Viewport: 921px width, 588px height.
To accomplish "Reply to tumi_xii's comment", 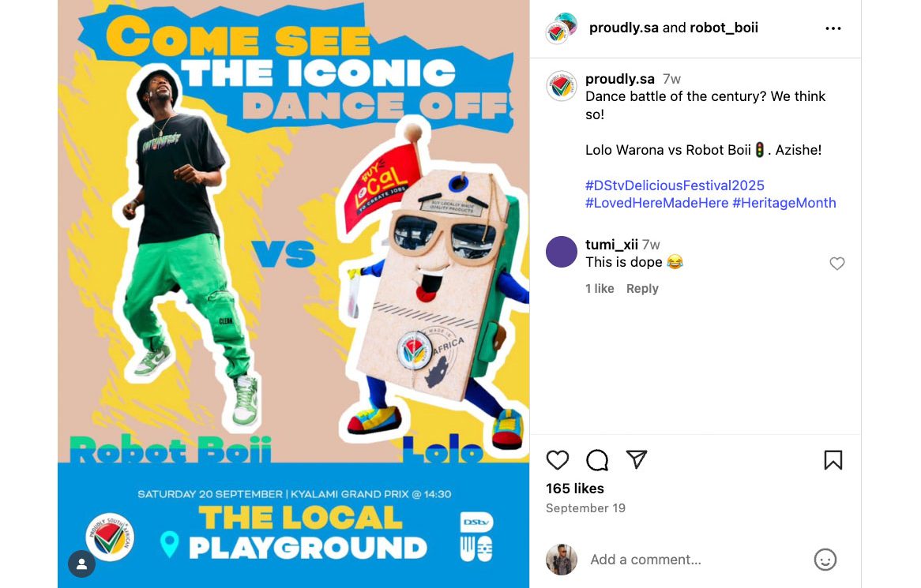I will (642, 289).
